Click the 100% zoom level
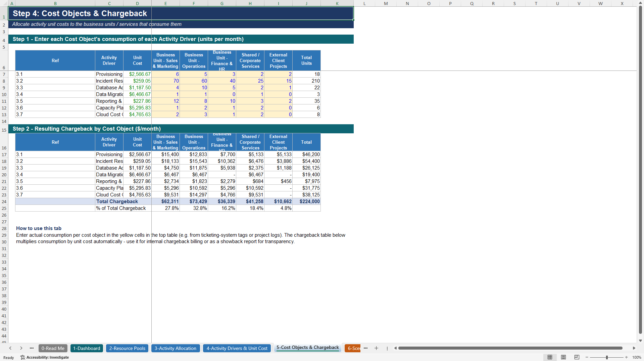The width and height of the screenshot is (644, 361). (x=637, y=357)
